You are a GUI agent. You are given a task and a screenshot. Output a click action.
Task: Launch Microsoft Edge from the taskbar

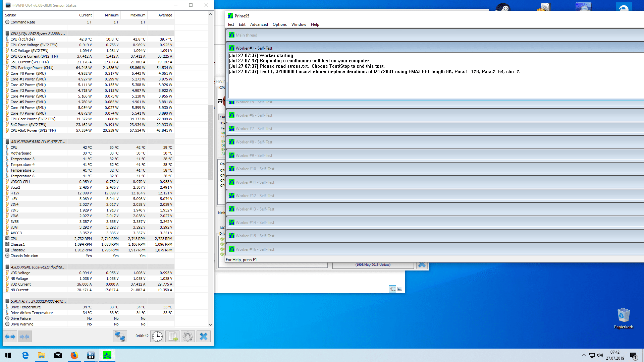25,355
